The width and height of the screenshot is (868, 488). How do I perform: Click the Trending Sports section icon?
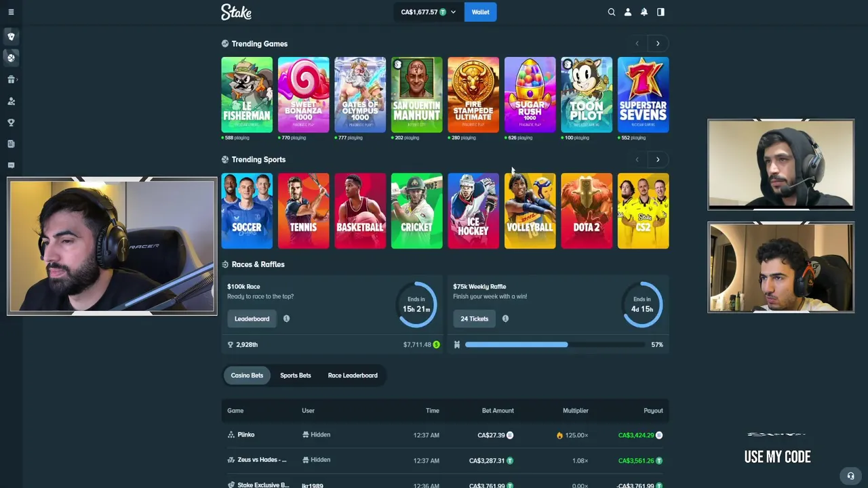tap(225, 160)
